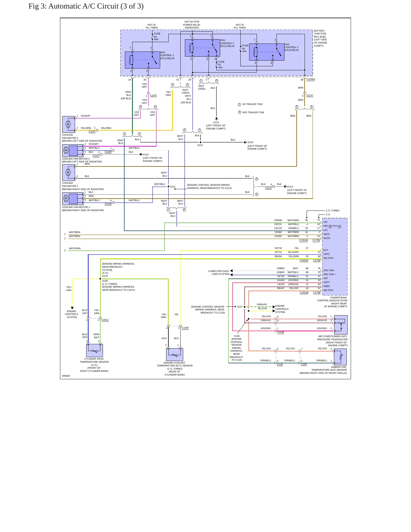Click the Fan Control 1 (FC1) relay block
The width and height of the screenshot is (411, 532).
[x=142, y=60]
